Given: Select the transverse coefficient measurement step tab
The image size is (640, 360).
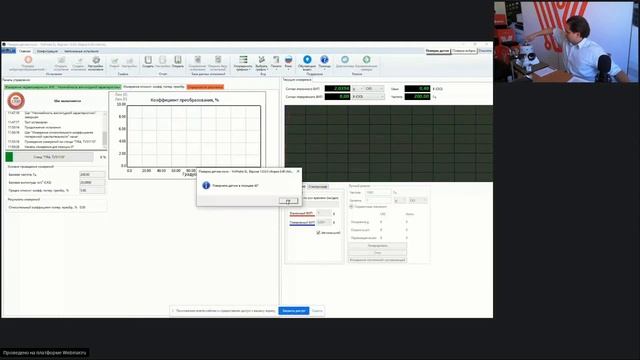Looking at the screenshot, I should click(154, 87).
